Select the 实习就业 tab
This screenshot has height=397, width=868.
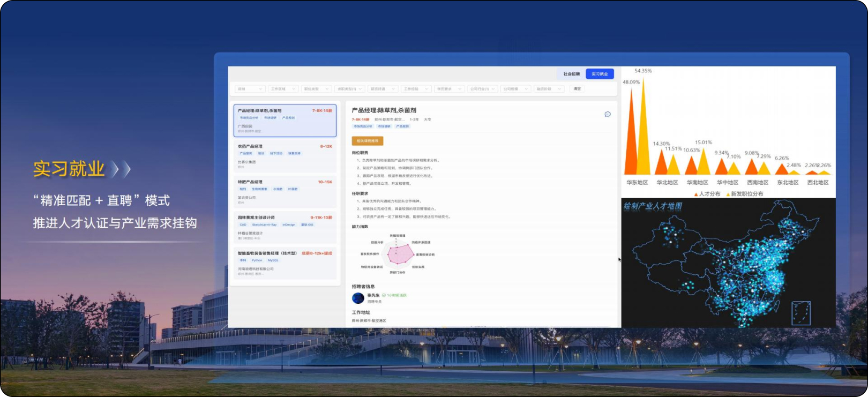[x=600, y=74]
